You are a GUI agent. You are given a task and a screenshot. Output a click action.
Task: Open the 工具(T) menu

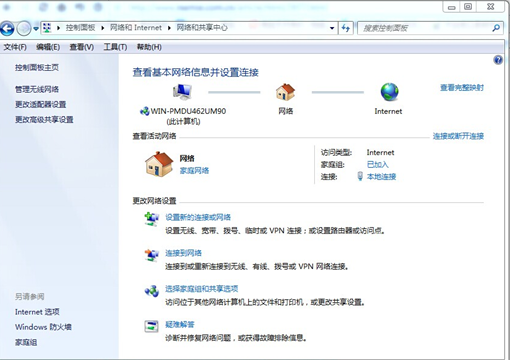[x=115, y=47]
